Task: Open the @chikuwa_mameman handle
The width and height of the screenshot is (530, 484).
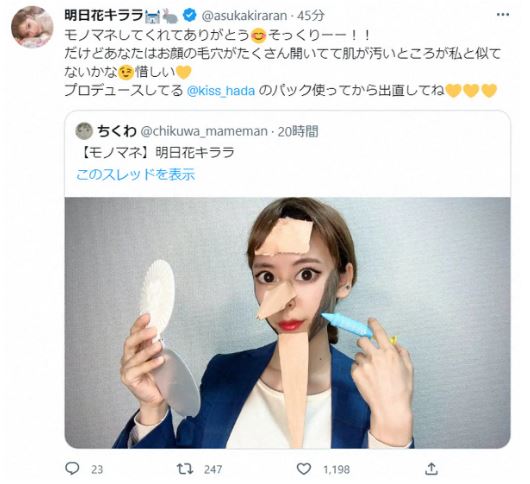Action: 203,131
